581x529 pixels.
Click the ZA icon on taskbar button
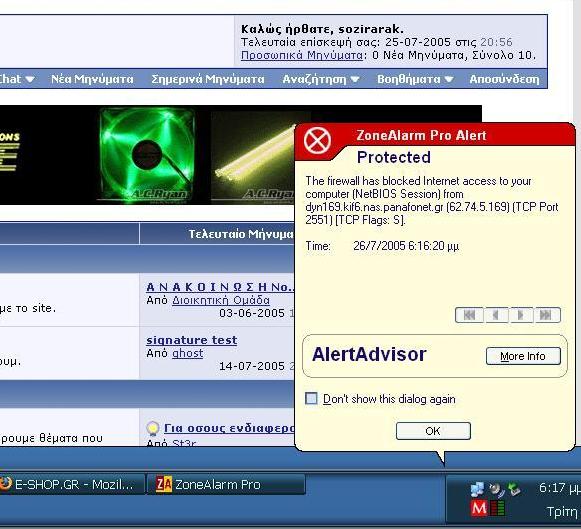(164, 485)
